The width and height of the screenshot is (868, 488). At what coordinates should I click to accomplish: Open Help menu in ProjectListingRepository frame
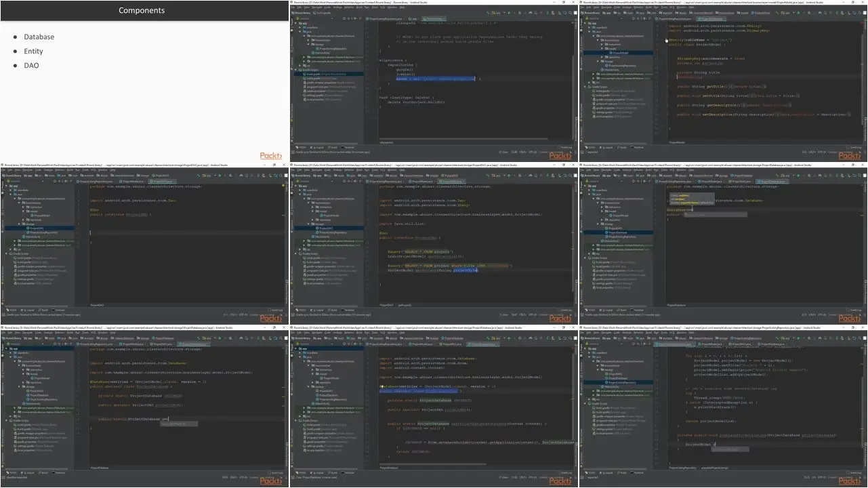click(x=691, y=333)
